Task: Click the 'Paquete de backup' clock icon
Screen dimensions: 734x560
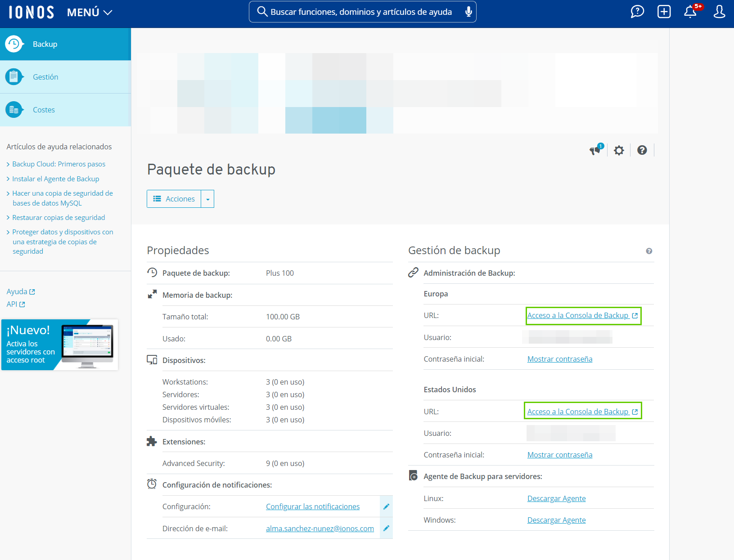Action: pos(152,272)
